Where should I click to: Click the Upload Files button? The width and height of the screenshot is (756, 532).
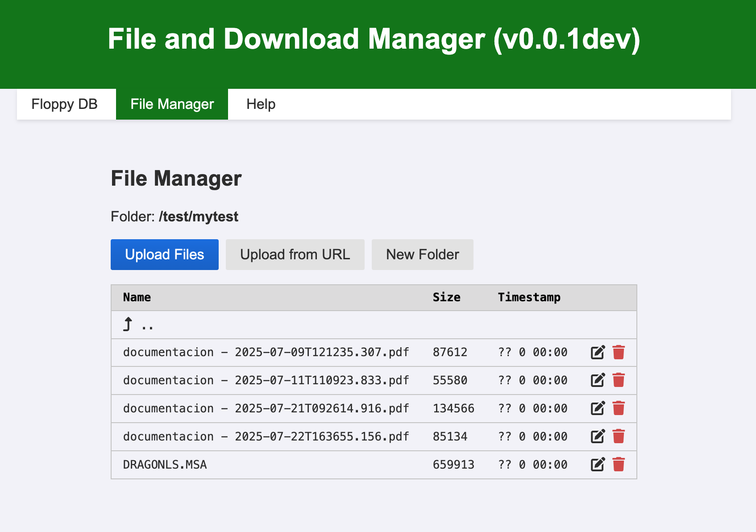click(x=165, y=254)
